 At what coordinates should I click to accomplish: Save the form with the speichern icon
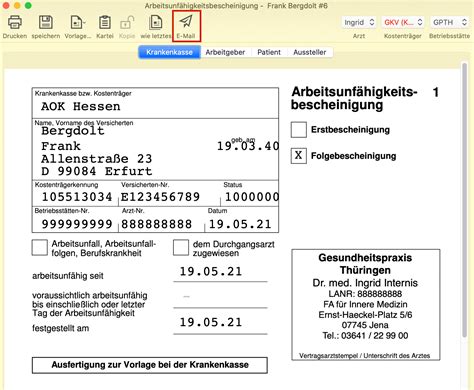click(x=46, y=23)
